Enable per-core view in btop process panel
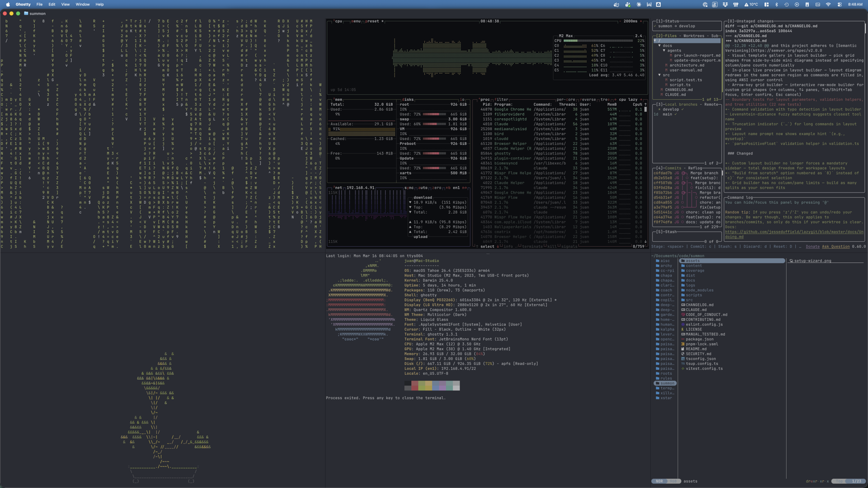 tap(565, 99)
